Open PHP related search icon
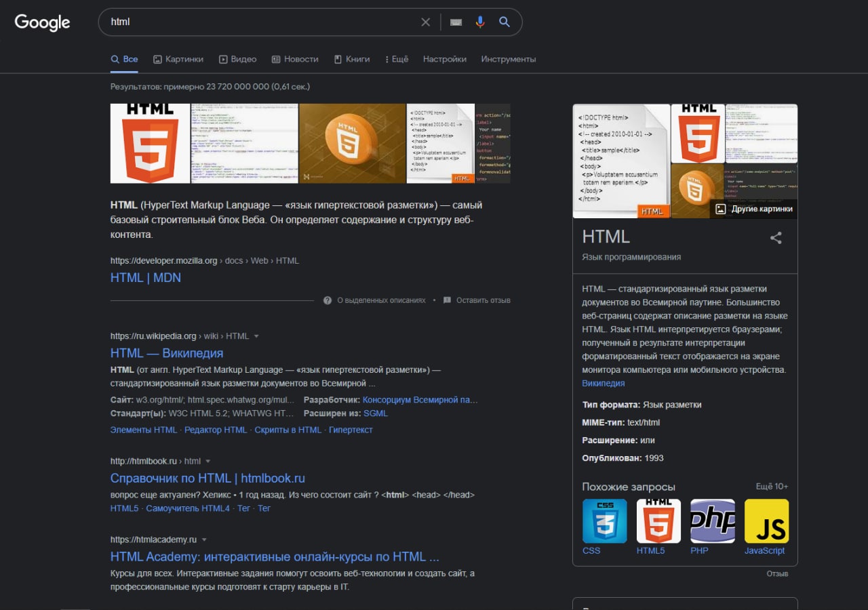 point(713,521)
